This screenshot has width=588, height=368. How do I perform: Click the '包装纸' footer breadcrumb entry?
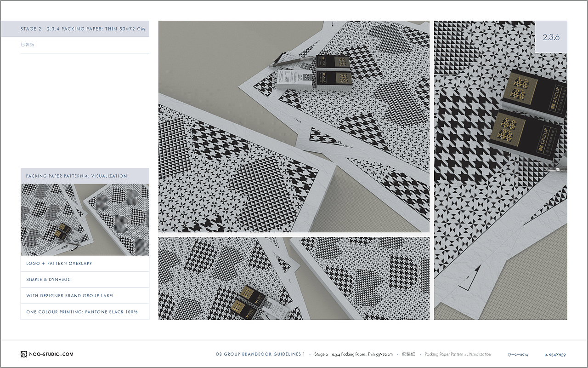[x=408, y=354]
